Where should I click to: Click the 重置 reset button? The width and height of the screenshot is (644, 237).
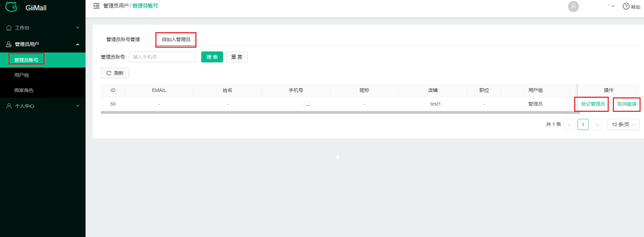point(236,57)
